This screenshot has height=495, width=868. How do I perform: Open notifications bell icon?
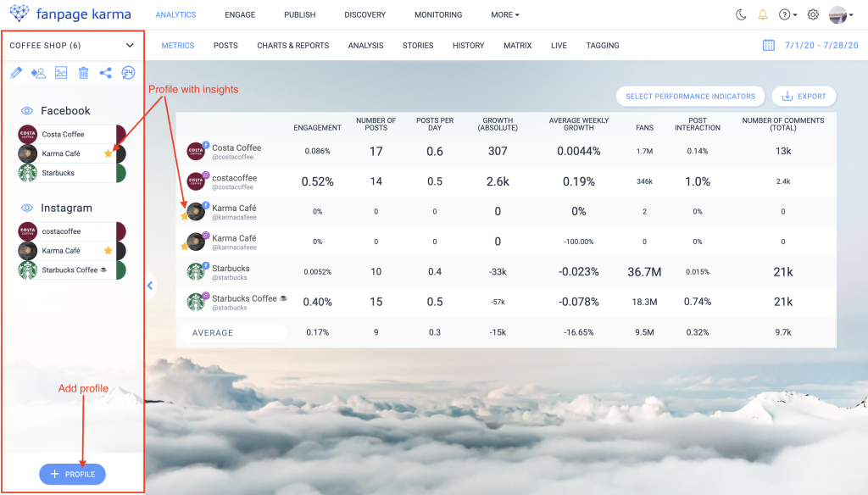pos(763,14)
